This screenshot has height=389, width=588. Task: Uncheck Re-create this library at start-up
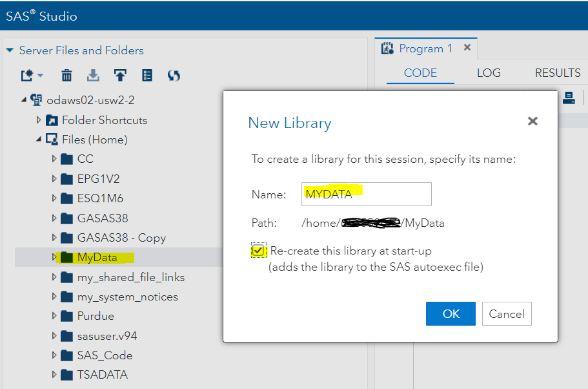point(258,250)
